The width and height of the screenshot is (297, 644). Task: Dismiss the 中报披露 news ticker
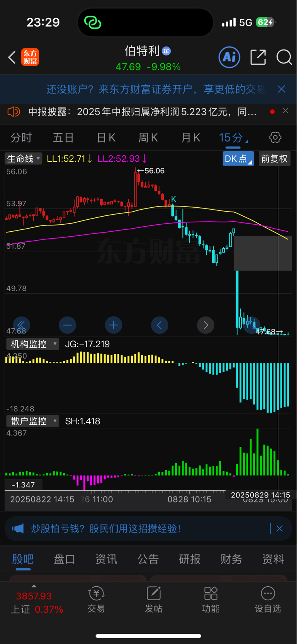[x=285, y=111]
